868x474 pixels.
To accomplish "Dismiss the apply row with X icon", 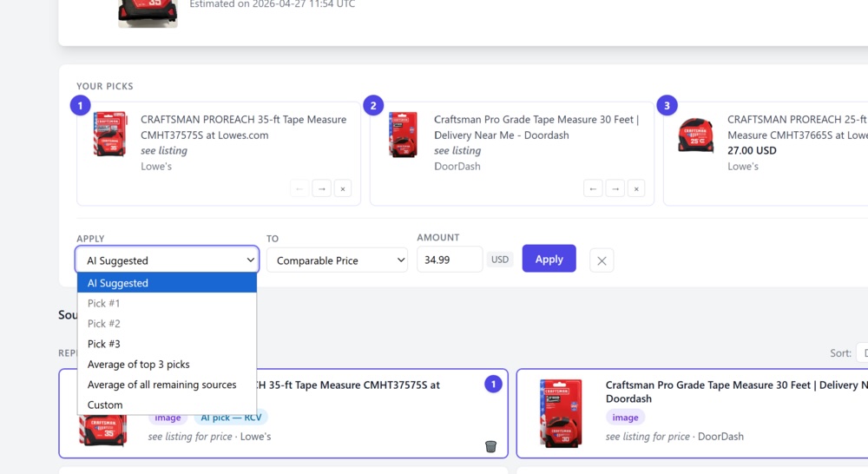I will (x=602, y=260).
